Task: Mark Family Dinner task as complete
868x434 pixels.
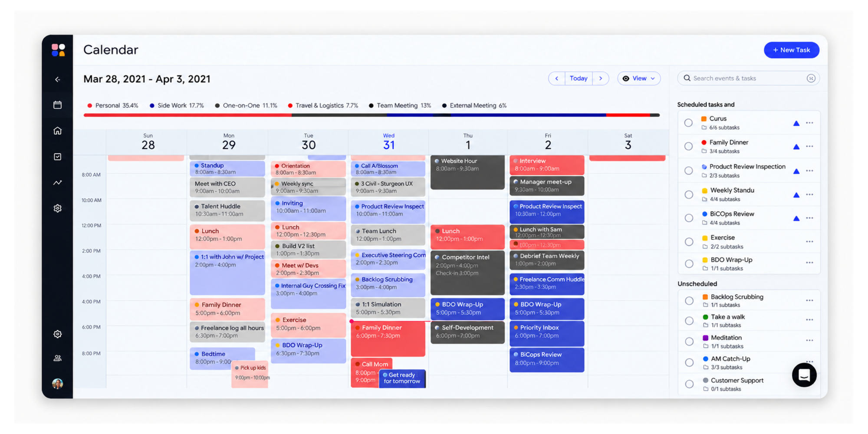Action: pyautogui.click(x=688, y=146)
